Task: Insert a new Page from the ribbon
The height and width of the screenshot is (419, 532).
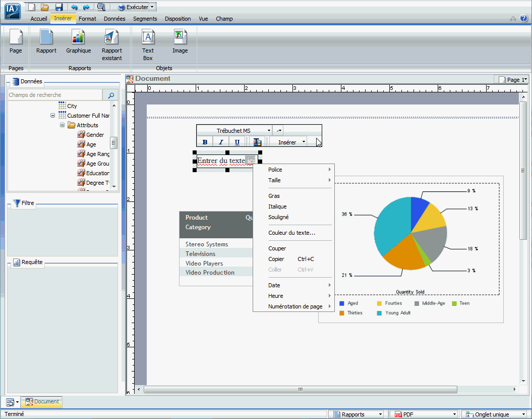Action: 16,41
